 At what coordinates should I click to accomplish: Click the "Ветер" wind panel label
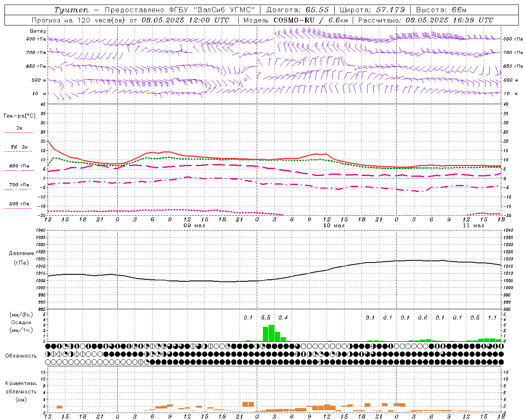[x=38, y=31]
